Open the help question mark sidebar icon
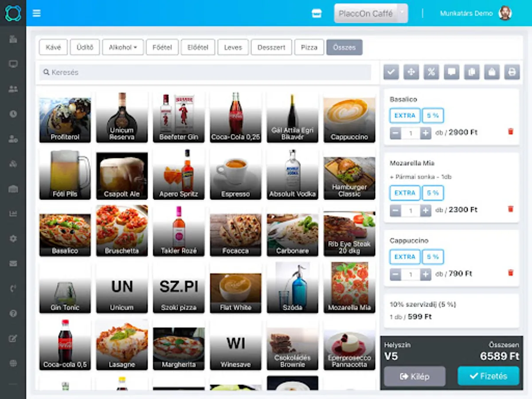Image resolution: width=532 pixels, height=399 pixels. tap(13, 313)
